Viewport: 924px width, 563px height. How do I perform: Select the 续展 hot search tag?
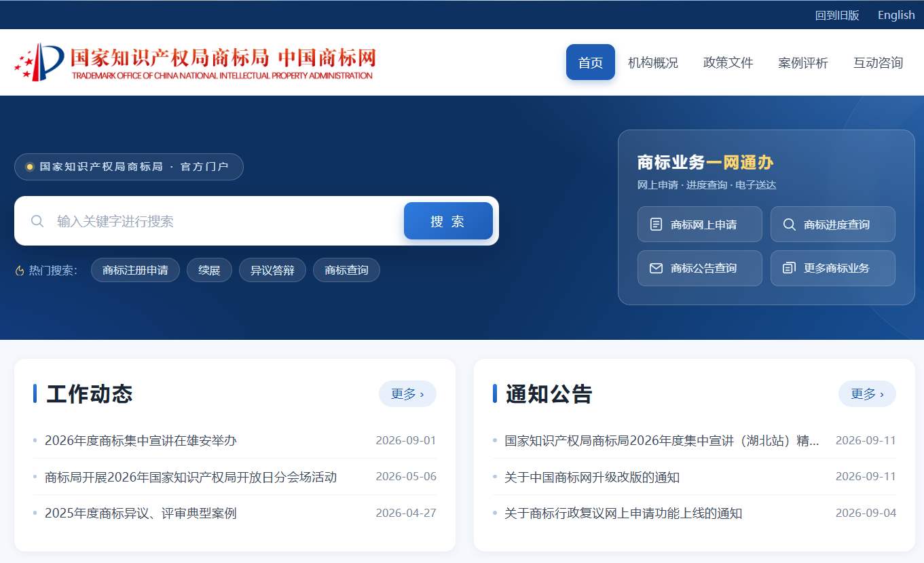(x=209, y=270)
